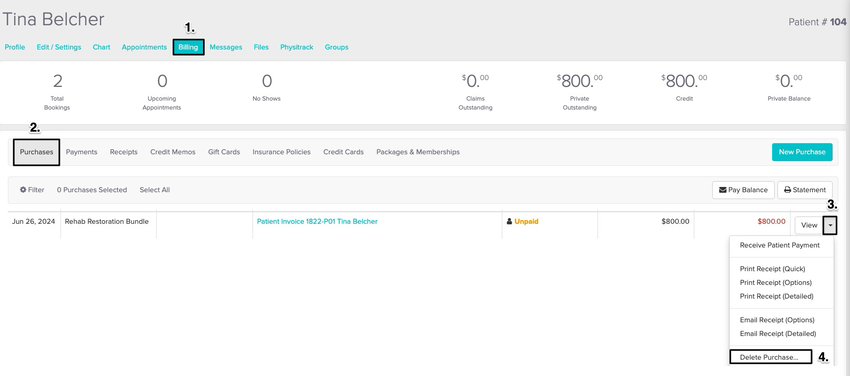The image size is (850, 376).
Task: View the Gift Cards sub-tab
Action: pyautogui.click(x=224, y=152)
